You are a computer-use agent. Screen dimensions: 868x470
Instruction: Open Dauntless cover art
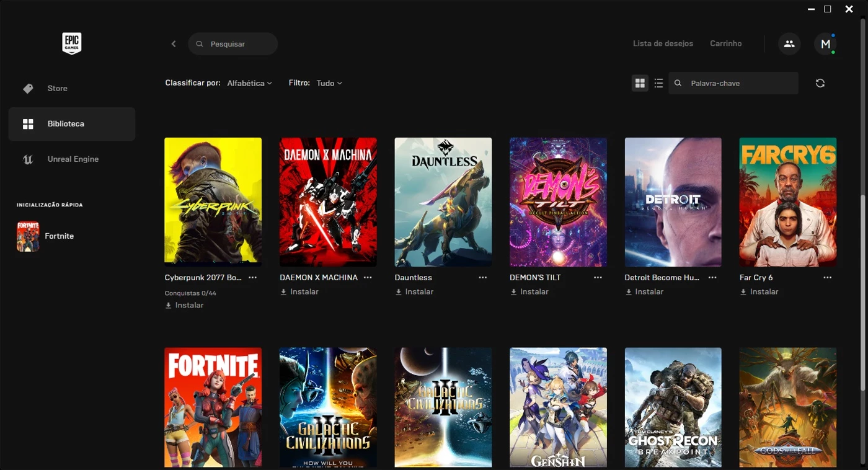pos(443,202)
